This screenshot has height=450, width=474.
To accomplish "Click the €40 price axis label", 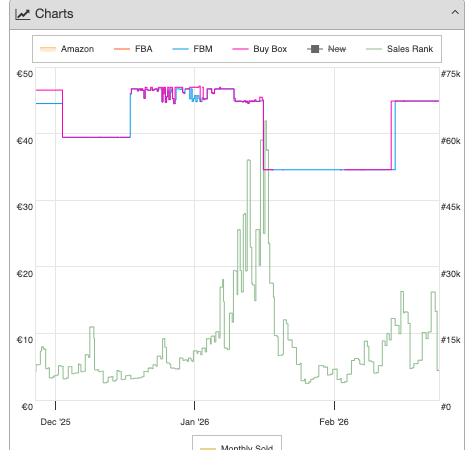I will [x=25, y=141].
